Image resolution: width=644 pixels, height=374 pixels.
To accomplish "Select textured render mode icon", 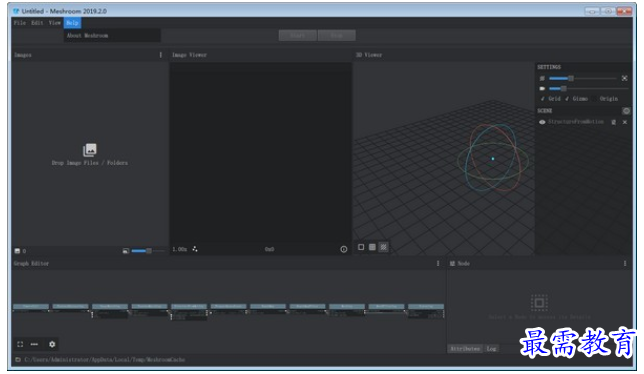I will 383,247.
